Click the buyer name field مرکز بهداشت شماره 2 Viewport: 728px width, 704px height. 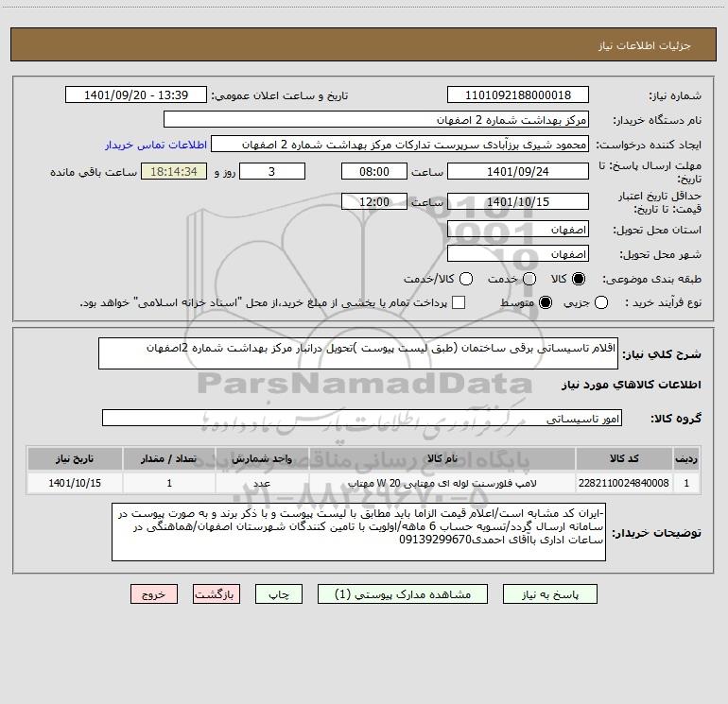click(376, 120)
